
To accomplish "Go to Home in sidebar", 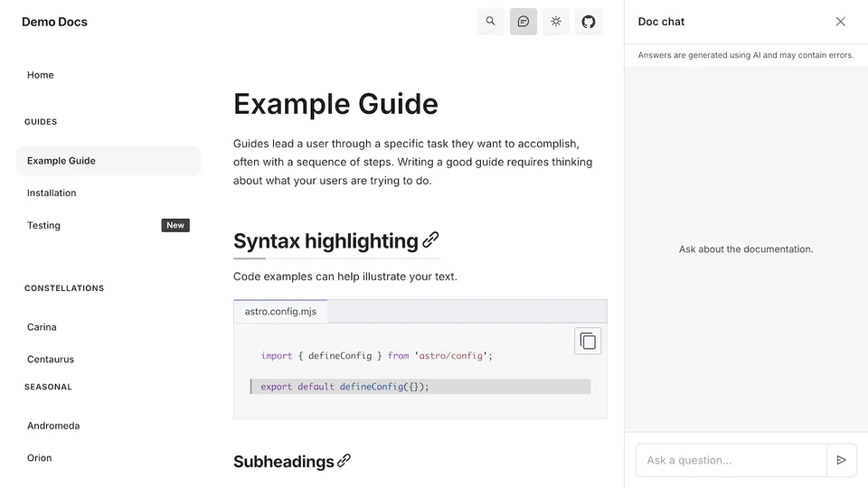I will click(x=41, y=75).
